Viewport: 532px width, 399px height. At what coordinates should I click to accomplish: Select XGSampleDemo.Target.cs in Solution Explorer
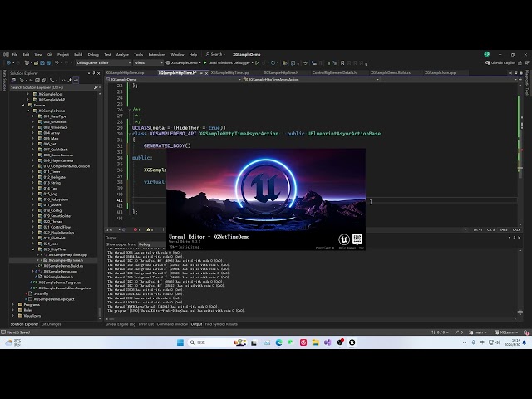(x=60, y=283)
